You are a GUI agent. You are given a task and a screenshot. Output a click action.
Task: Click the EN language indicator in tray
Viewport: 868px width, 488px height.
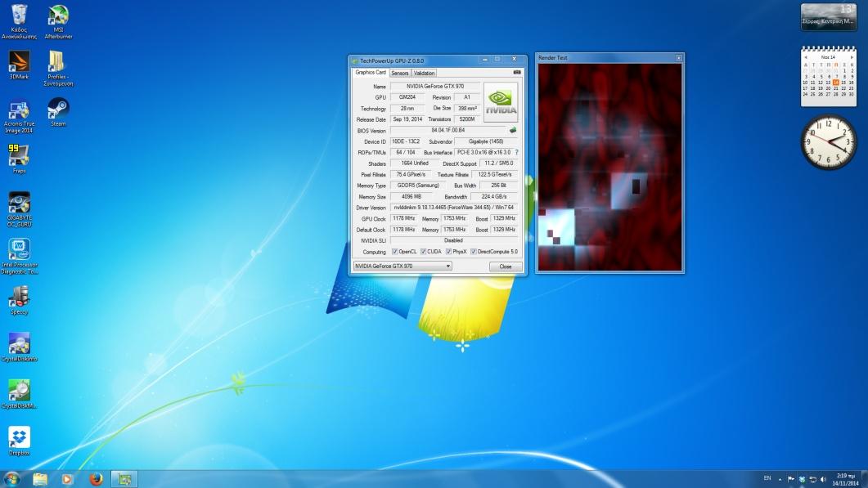[x=767, y=478]
